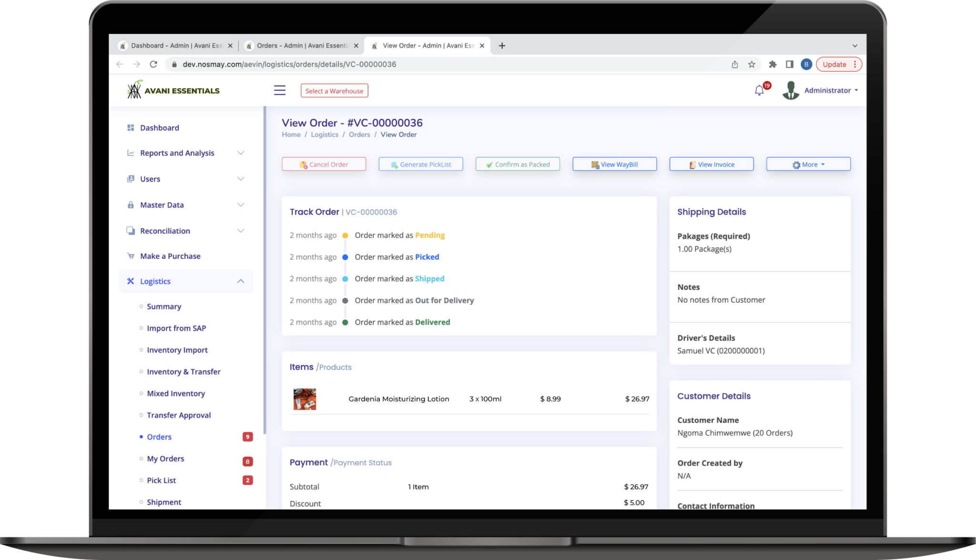The width and height of the screenshot is (976, 560).
Task: Open Pick List in sidebar
Action: pyautogui.click(x=162, y=480)
